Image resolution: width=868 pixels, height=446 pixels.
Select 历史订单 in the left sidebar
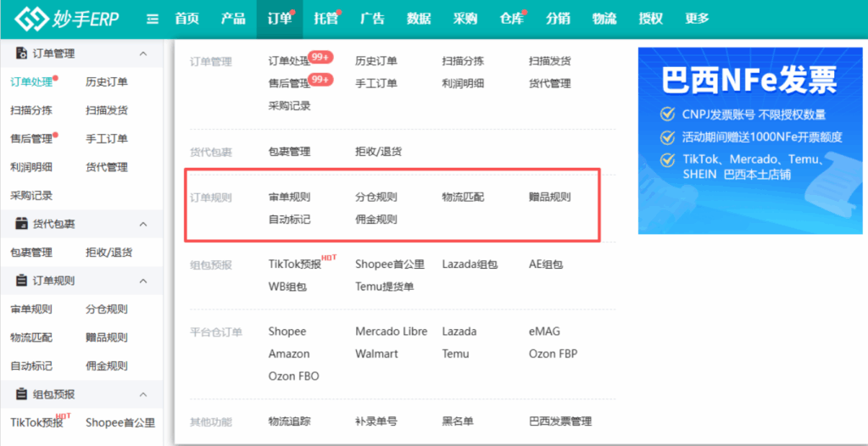click(107, 82)
